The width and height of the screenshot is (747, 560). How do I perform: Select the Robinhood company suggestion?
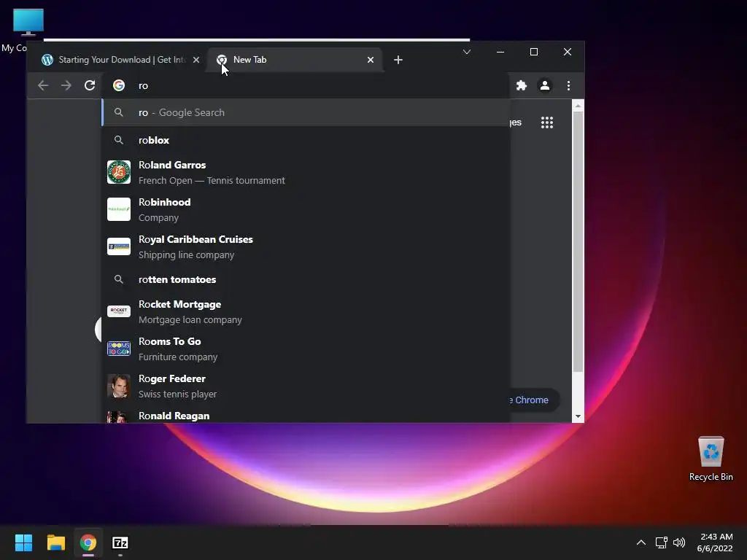(x=306, y=209)
